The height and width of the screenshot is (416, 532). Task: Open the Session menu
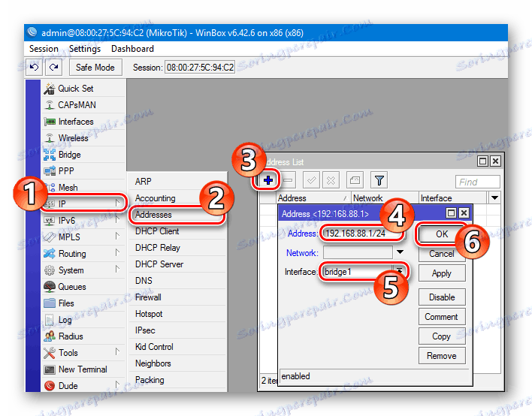[44, 49]
